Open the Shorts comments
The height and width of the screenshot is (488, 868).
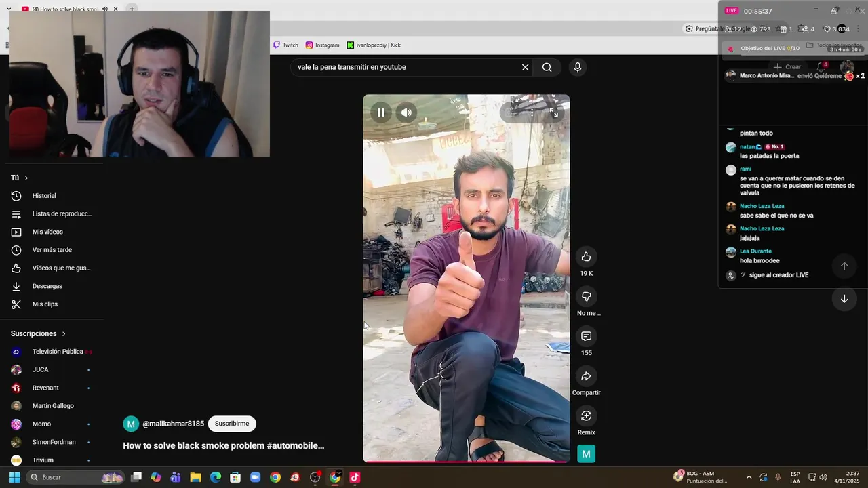click(x=586, y=336)
